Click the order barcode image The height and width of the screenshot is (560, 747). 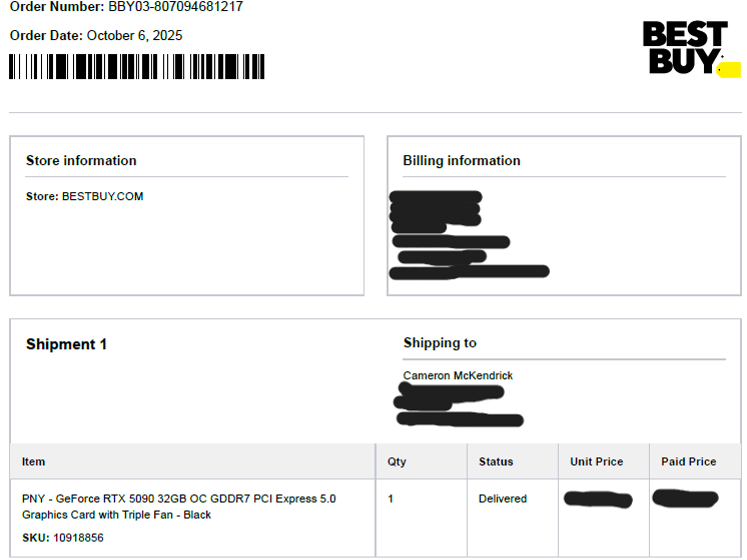click(x=137, y=66)
